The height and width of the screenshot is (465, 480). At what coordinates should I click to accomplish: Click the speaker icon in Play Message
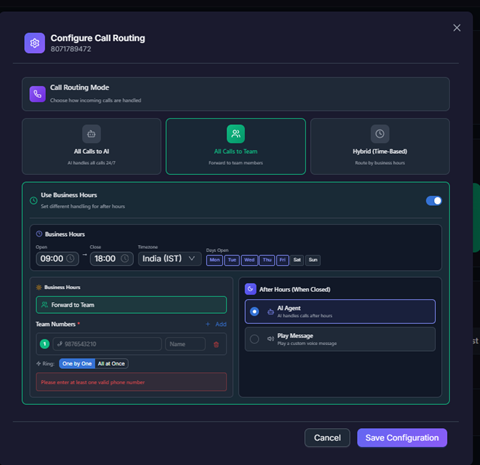(270, 339)
